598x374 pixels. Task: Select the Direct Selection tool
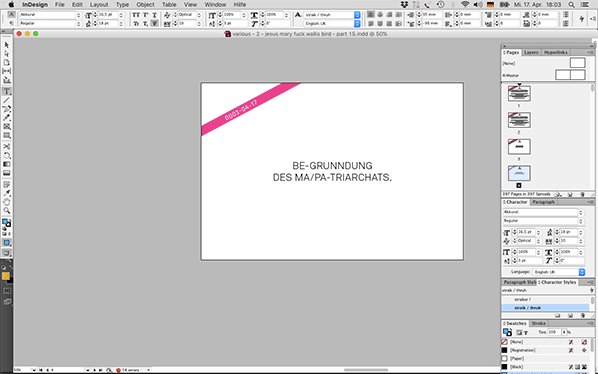click(6, 54)
